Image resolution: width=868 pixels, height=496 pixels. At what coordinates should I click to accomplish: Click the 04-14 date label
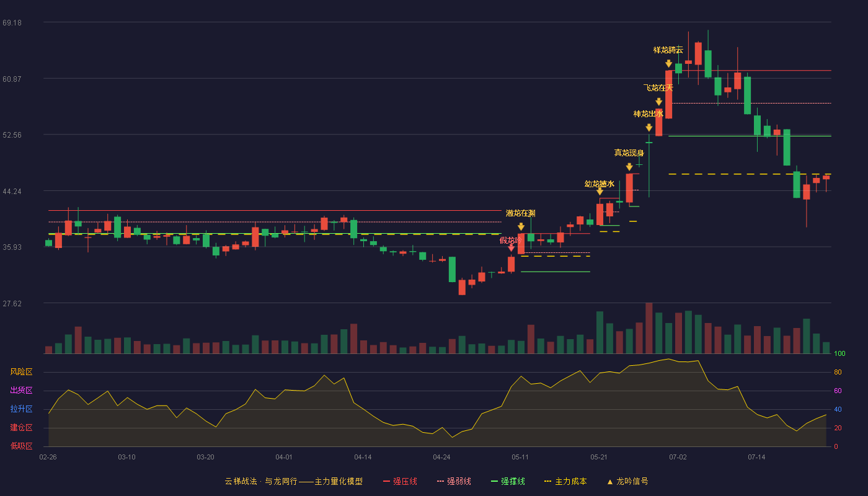[x=363, y=457]
